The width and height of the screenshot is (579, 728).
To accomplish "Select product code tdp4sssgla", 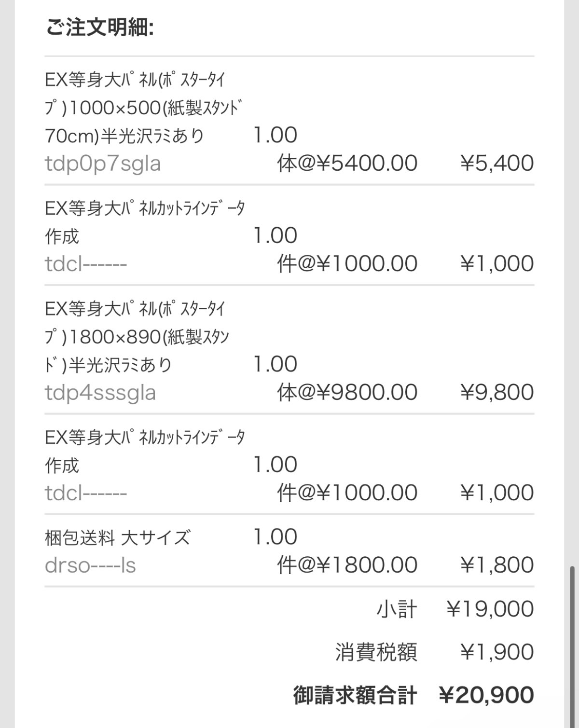I will coord(100,393).
